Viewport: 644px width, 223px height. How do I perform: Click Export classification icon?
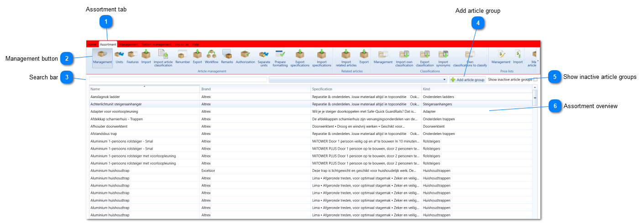[x=424, y=58]
